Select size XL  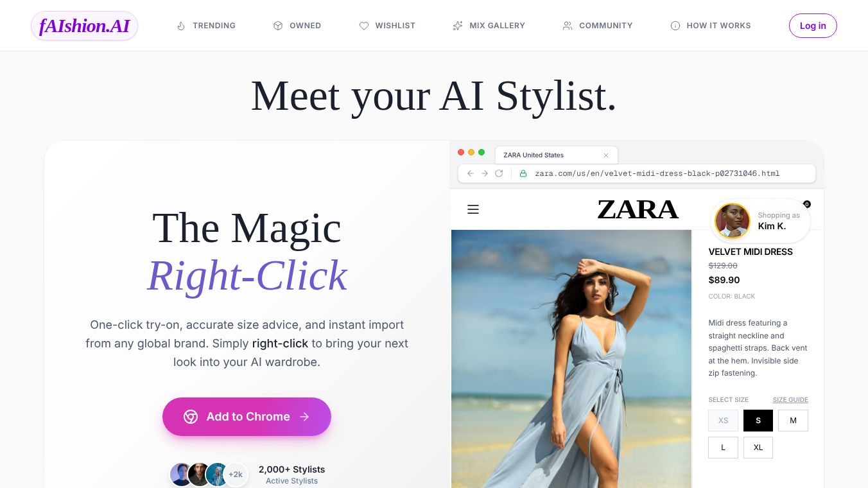pyautogui.click(x=758, y=448)
